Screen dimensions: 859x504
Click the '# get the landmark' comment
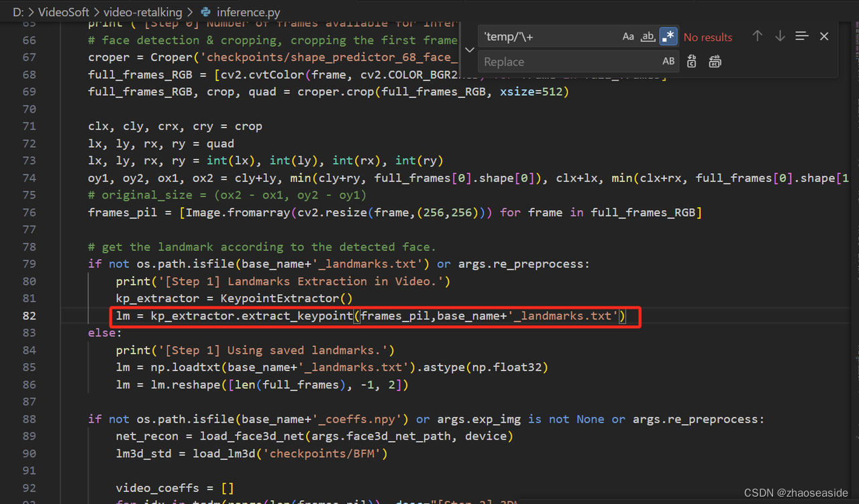(262, 247)
